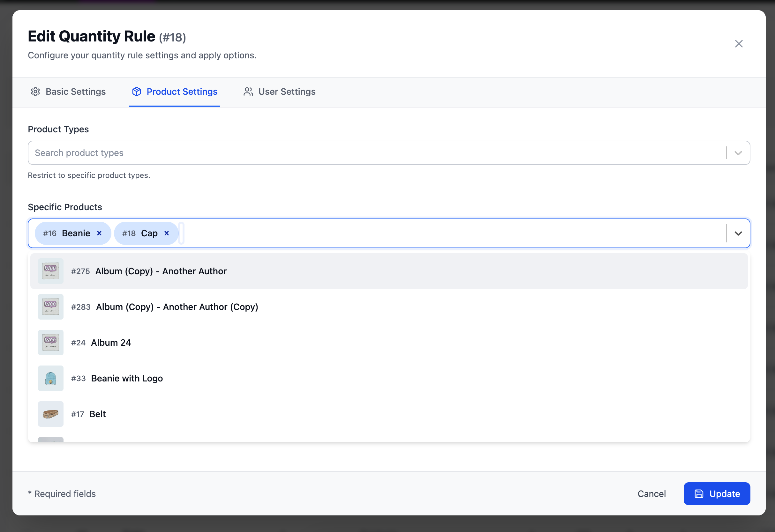Click the Beanie with Logo thumbnail
Screen dimensions: 775x532
tap(51, 378)
